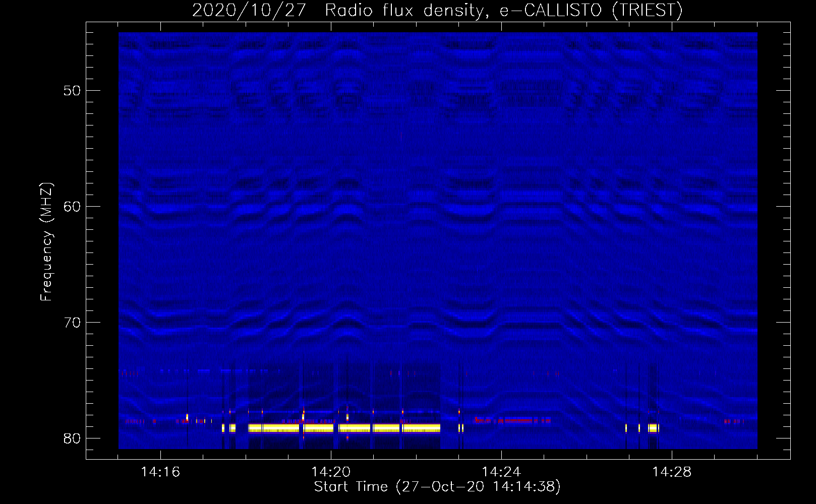Click the '14:24' time tick label
The image size is (816, 504).
[501, 472]
